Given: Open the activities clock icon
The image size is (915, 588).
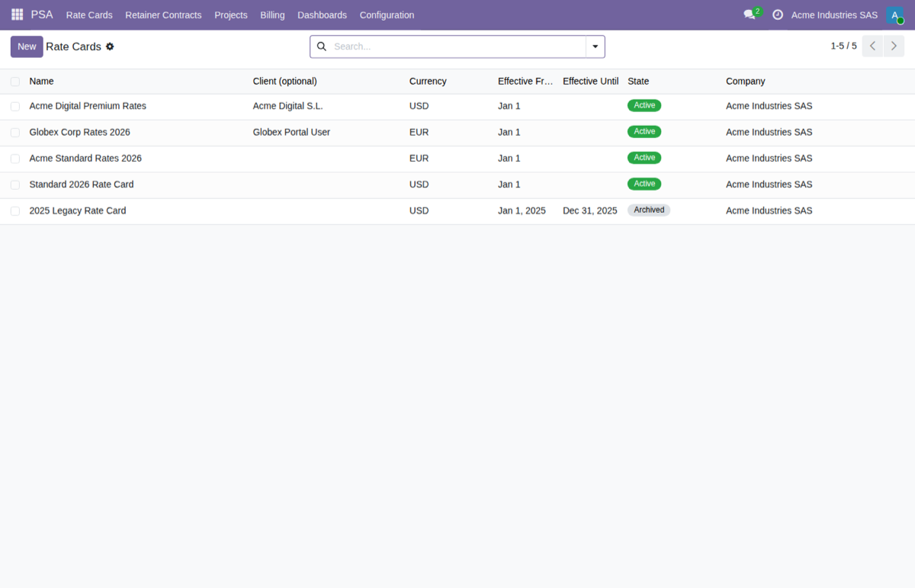Looking at the screenshot, I should click(x=778, y=14).
